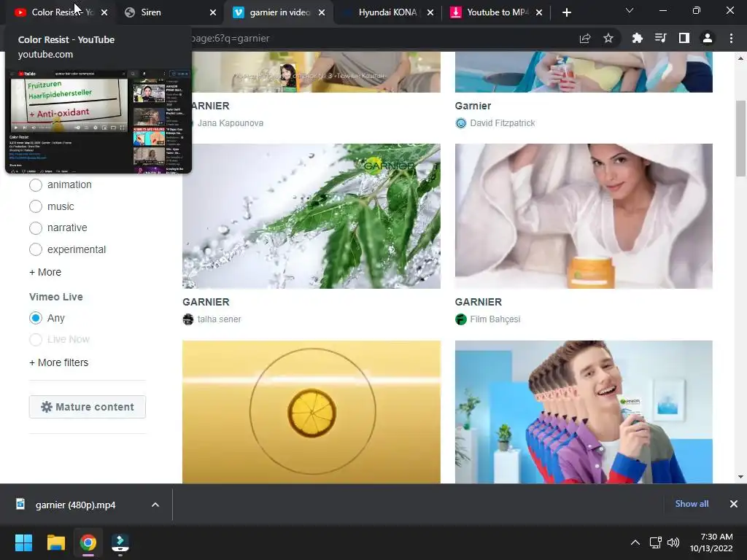Click the scrollbar down arrow

[740, 477]
